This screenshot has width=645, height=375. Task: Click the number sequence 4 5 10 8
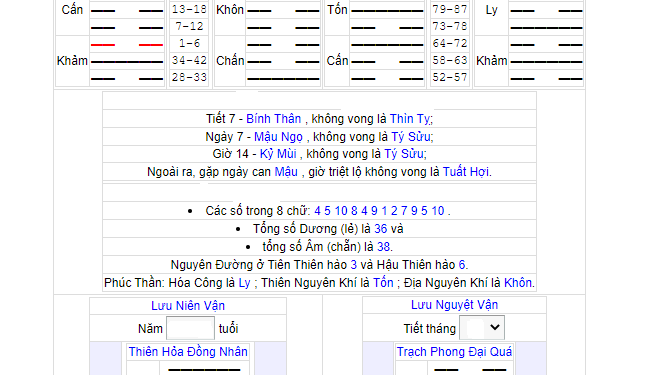point(336,211)
